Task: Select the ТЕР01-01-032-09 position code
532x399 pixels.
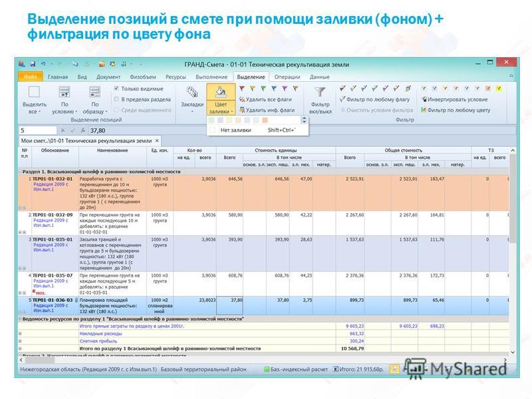Action: coord(53,215)
